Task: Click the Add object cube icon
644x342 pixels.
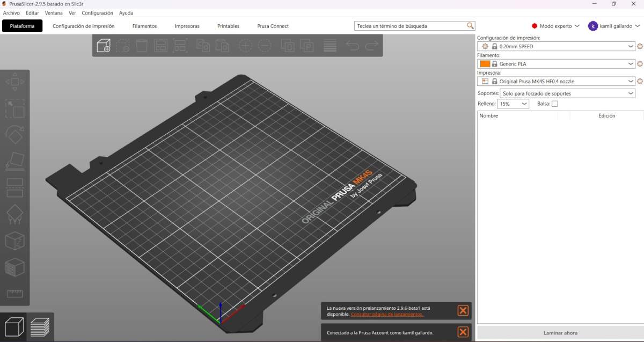Action: [104, 46]
